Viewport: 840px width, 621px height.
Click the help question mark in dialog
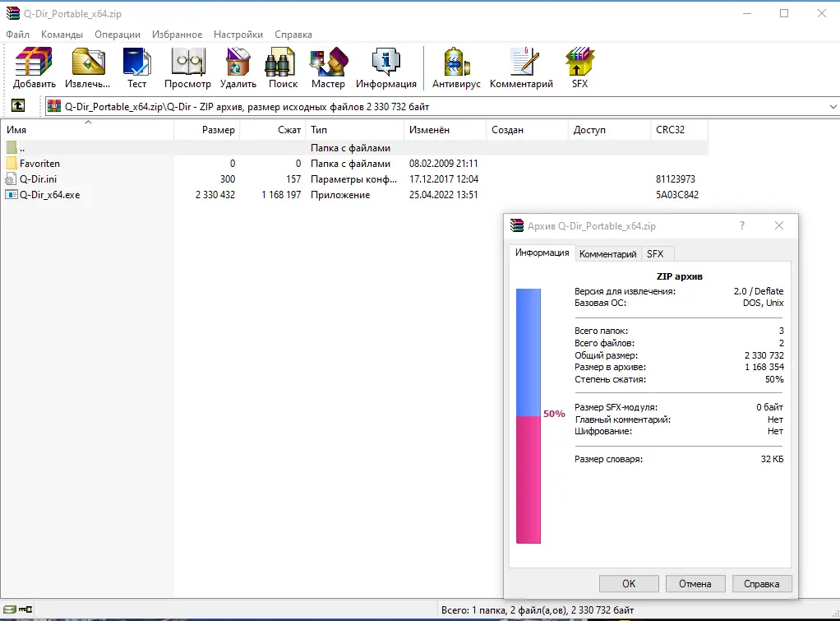[742, 225]
